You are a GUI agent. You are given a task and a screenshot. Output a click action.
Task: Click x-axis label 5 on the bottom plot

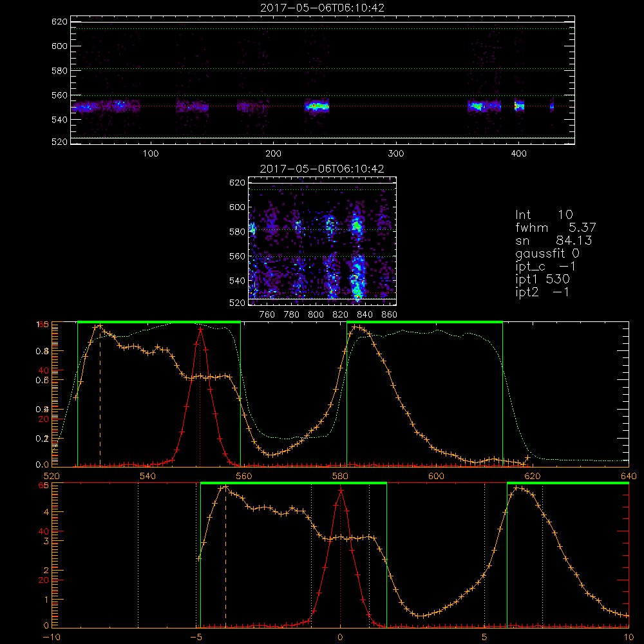click(485, 637)
